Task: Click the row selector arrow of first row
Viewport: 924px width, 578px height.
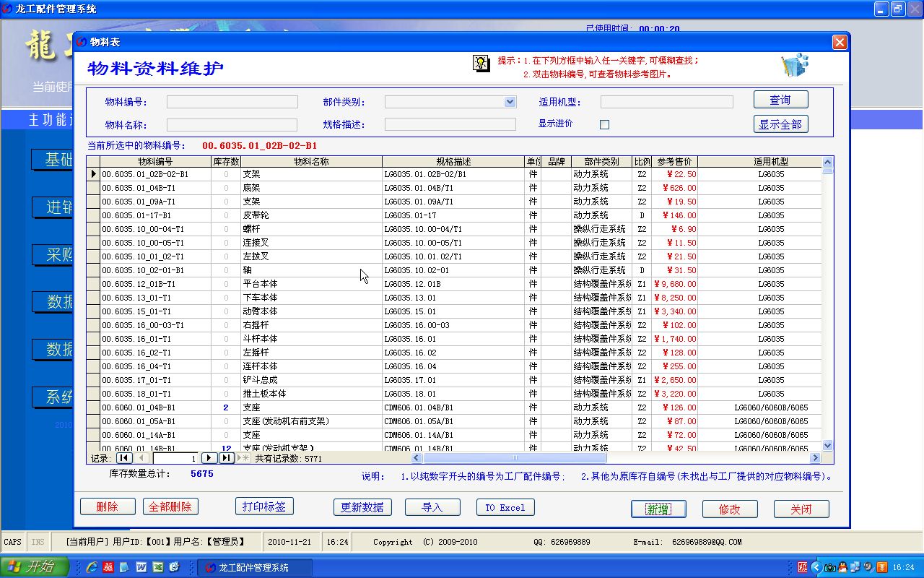Action: (x=93, y=174)
